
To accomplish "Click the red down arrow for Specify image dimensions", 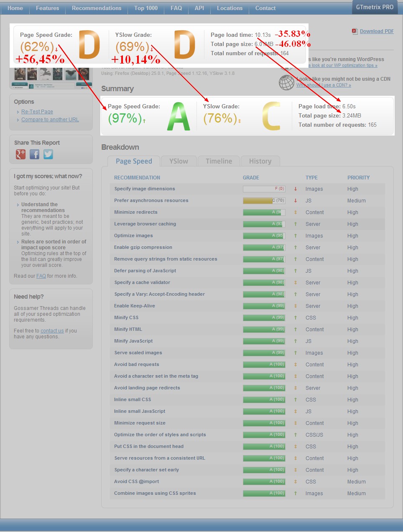I will [296, 189].
